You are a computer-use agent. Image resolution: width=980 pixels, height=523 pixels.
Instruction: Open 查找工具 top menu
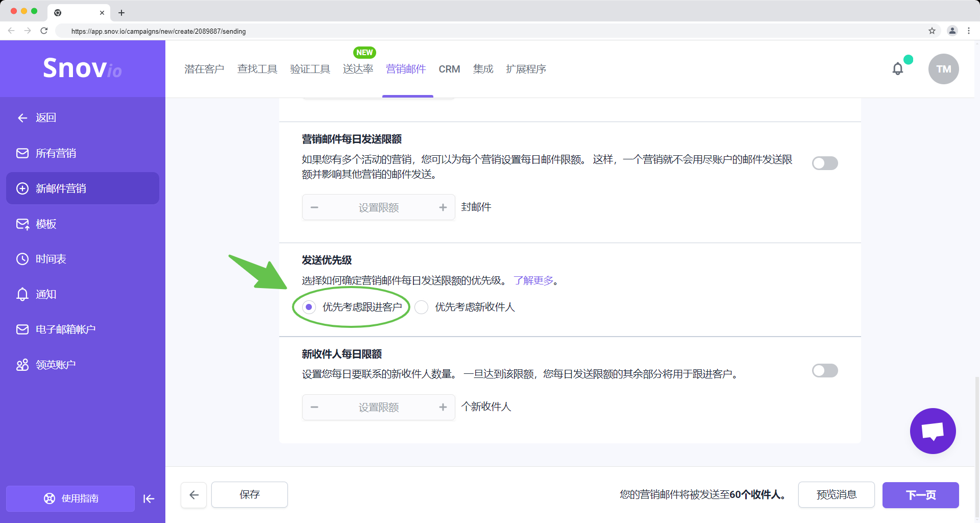(x=257, y=69)
